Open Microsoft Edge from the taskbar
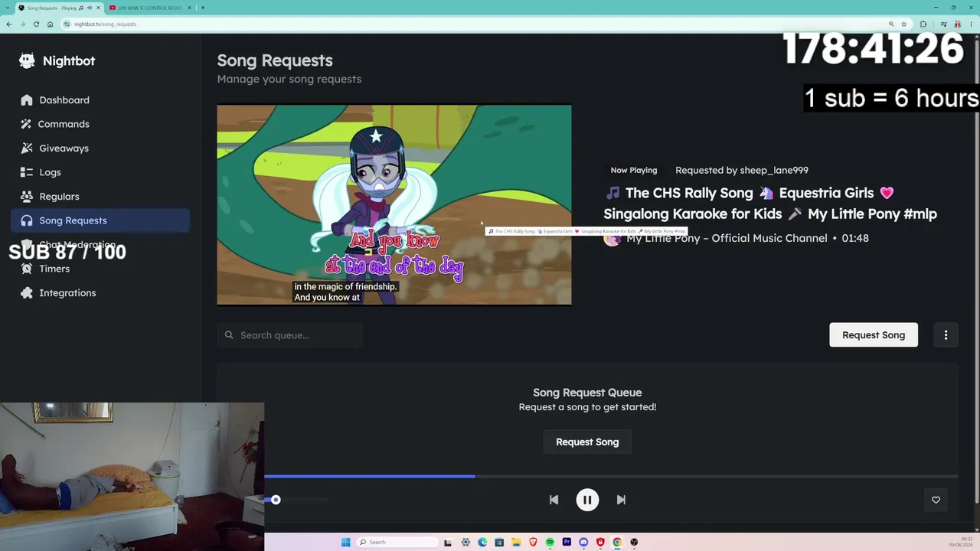The width and height of the screenshot is (980, 551). click(x=482, y=542)
